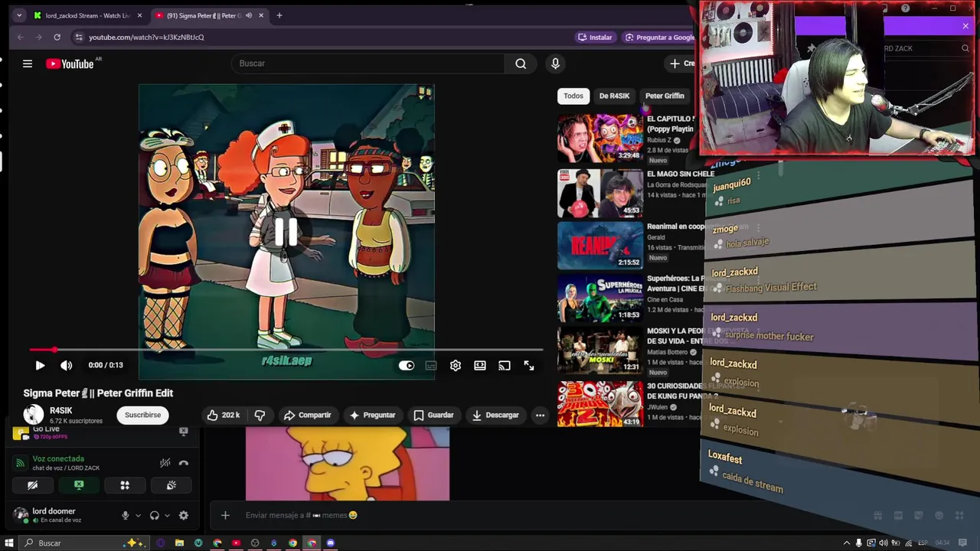Click the Preguntar a Google button
This screenshot has width=980, height=551.
pyautogui.click(x=660, y=37)
